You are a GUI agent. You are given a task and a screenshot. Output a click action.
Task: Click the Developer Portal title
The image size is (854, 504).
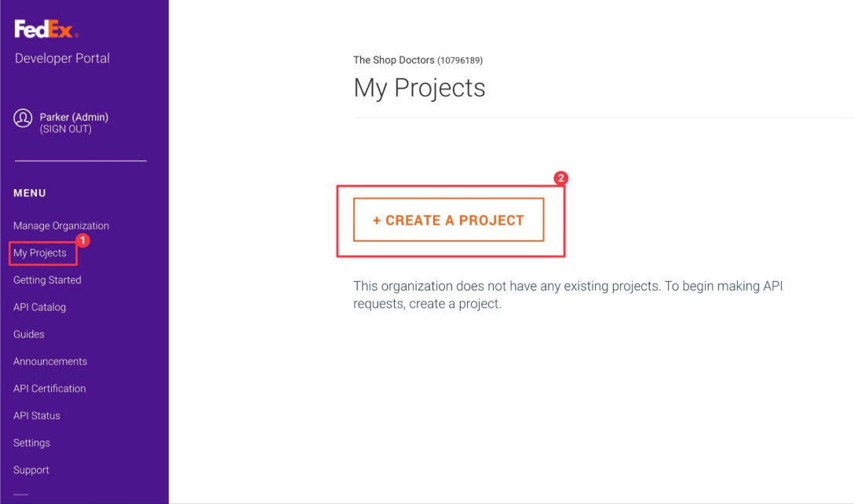(x=62, y=58)
